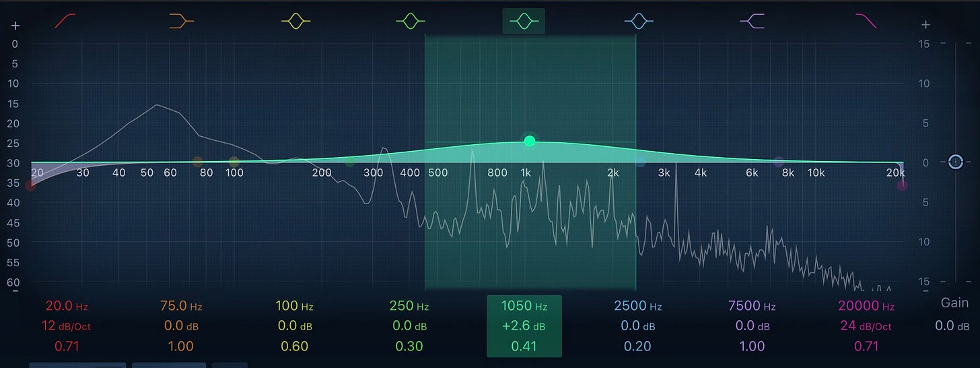Click the yellow band 0.0 dB gain
980x368 pixels.
tap(295, 326)
